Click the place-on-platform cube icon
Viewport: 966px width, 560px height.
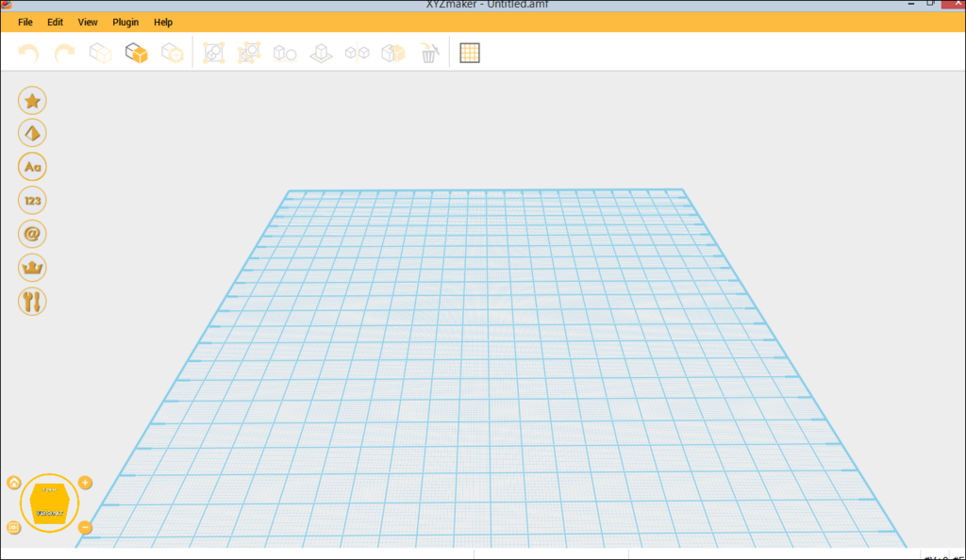click(321, 54)
